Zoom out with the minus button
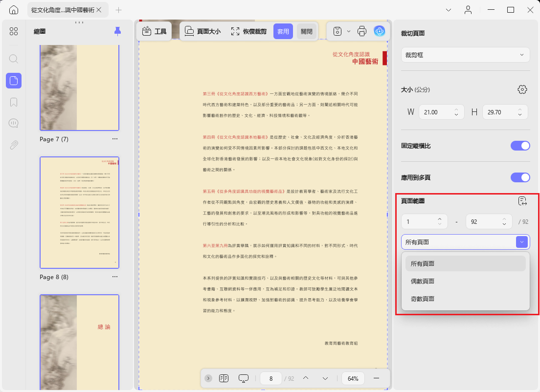Screen dimensions: 540x392 coord(377,378)
